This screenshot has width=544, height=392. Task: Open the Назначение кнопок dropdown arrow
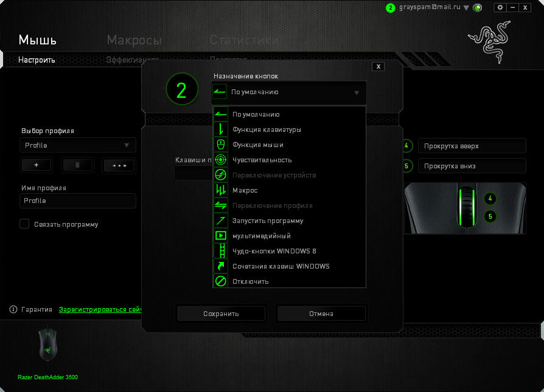pyautogui.click(x=357, y=93)
